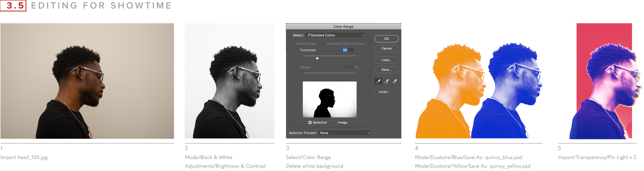Click the Range percentage input field
This screenshot has width=644, height=171.
coord(348,67)
